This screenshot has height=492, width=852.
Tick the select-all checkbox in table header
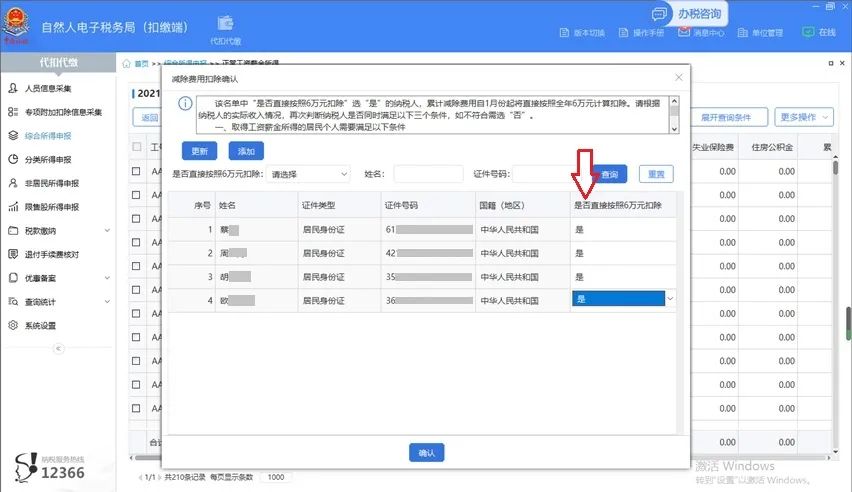(137, 147)
